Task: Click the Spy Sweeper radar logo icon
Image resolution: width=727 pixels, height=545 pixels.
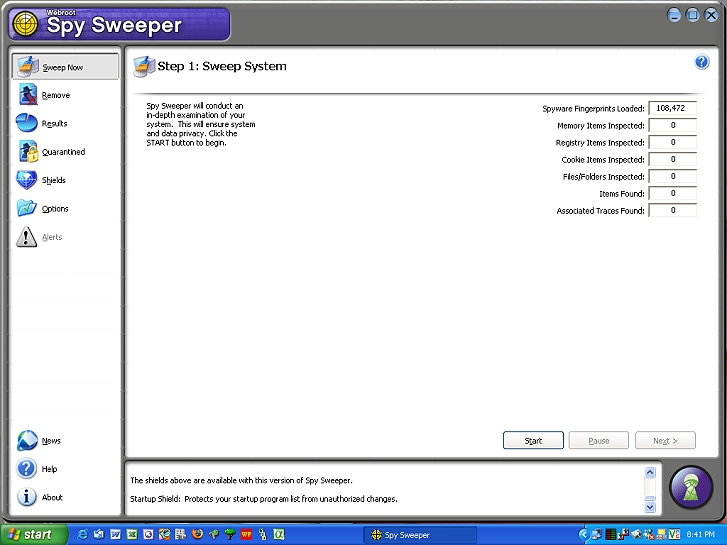Action: [x=25, y=23]
